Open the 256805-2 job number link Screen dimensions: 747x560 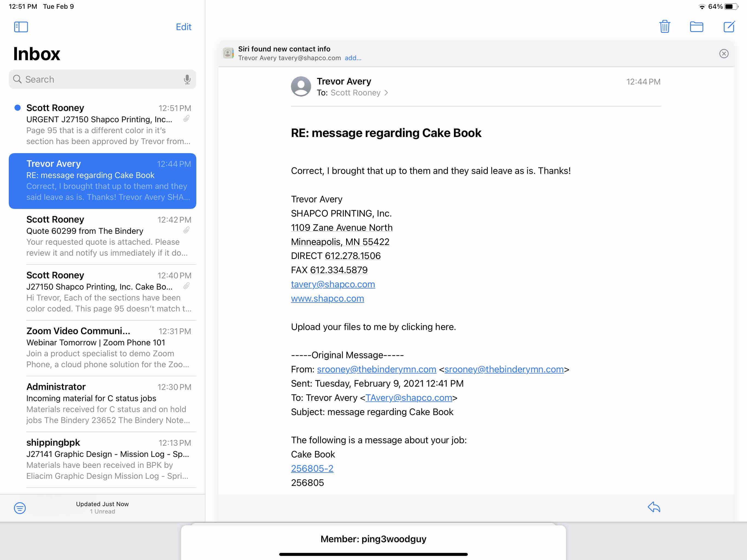click(312, 468)
